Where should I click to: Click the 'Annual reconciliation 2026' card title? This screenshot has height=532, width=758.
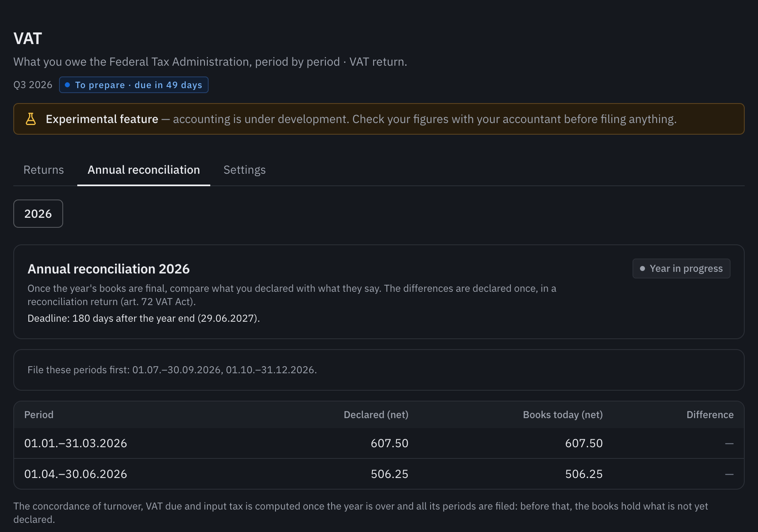pos(108,269)
